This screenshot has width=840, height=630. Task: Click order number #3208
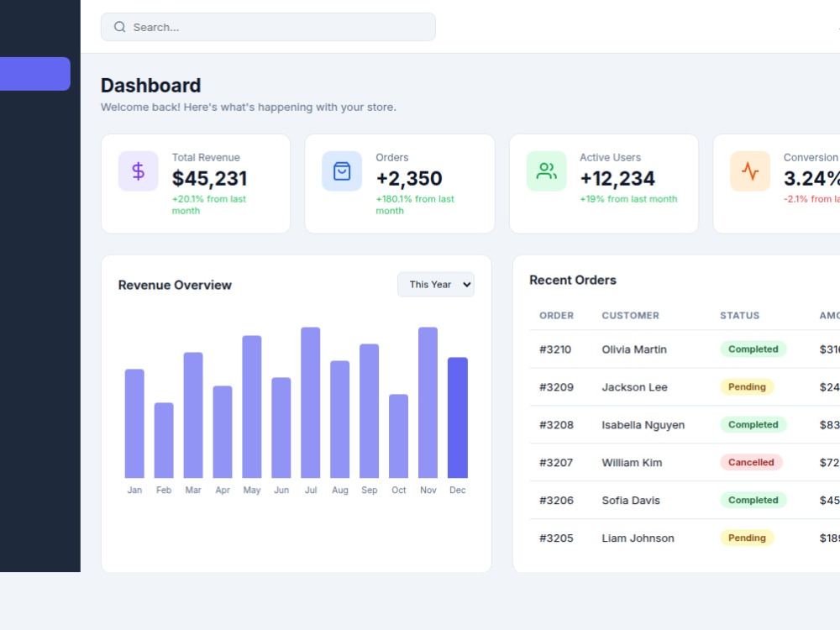(556, 425)
